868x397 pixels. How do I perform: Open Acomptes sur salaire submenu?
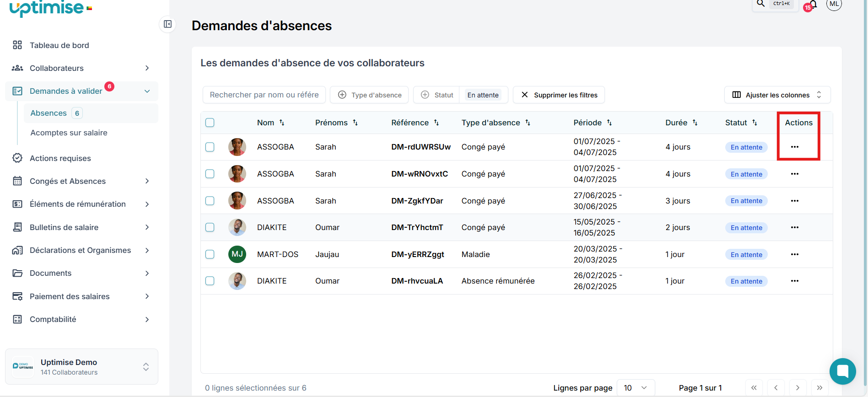[69, 133]
